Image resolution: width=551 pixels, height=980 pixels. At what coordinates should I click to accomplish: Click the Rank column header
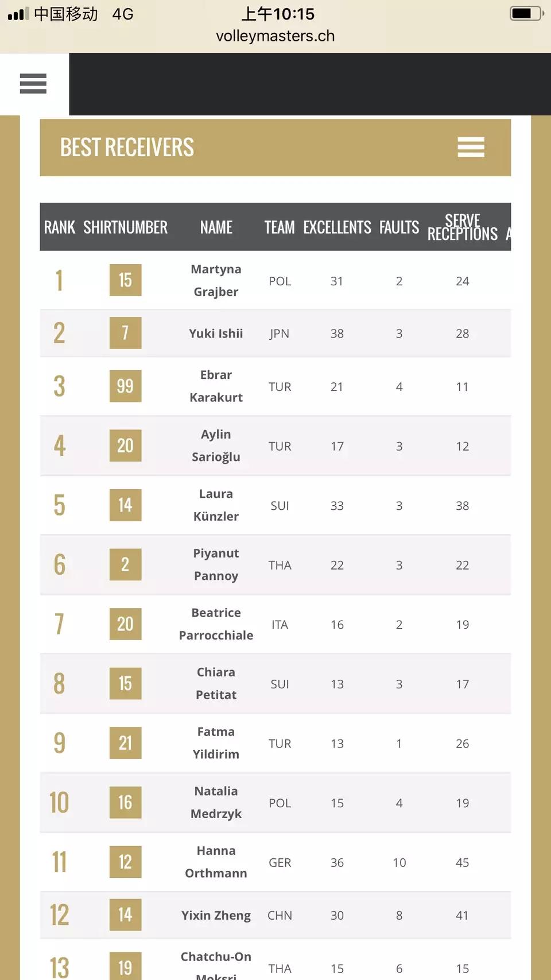59,227
